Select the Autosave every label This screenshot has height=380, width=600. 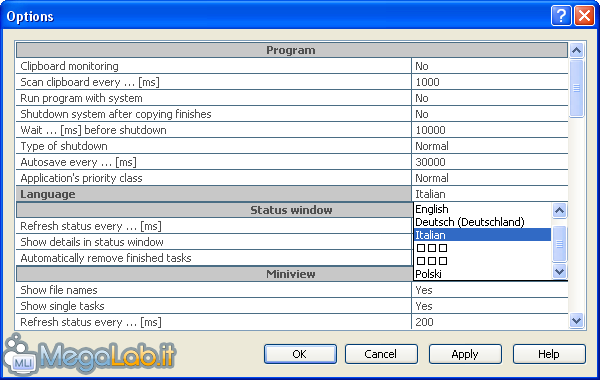coord(214,162)
